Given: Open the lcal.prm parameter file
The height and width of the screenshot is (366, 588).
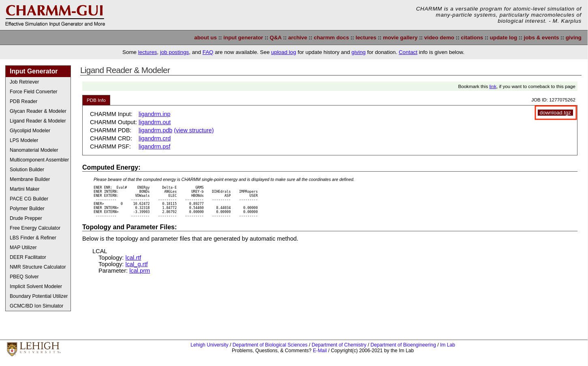Looking at the screenshot, I should point(139,271).
